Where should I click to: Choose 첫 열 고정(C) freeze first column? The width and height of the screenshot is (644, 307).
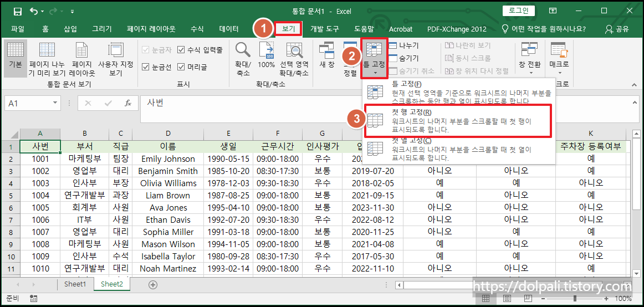[459, 150]
